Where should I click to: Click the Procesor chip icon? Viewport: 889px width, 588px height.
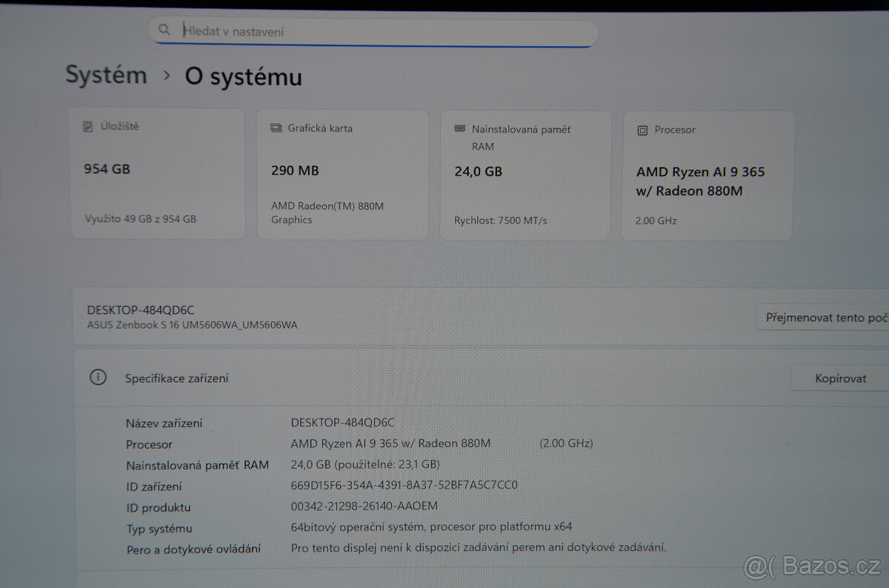[x=642, y=130]
